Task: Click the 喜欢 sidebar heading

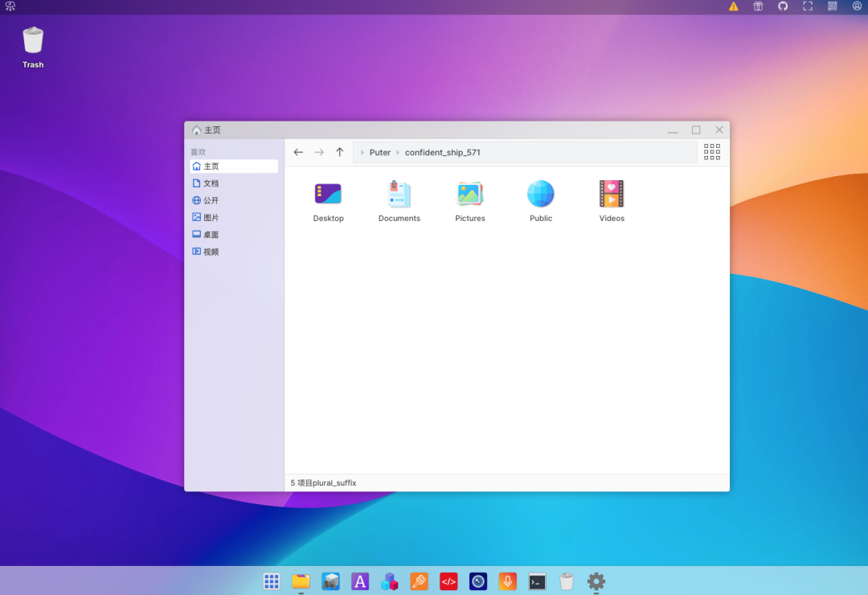Action: tap(199, 152)
